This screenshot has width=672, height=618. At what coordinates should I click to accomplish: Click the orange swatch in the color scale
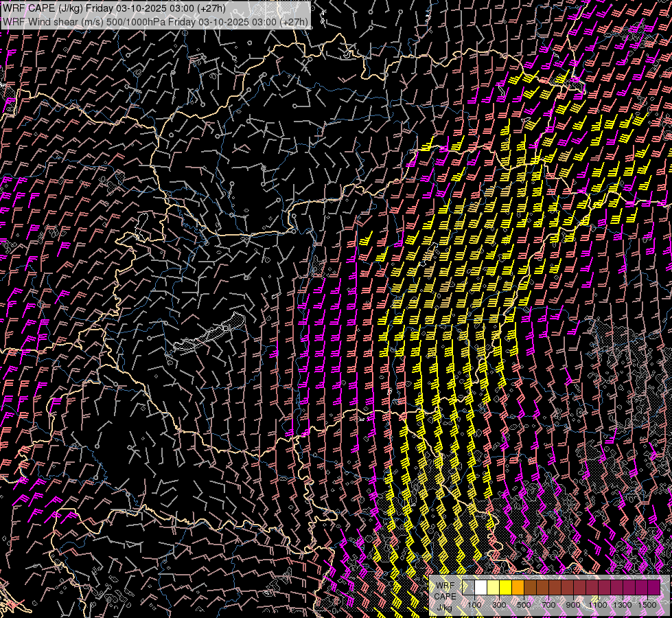click(518, 588)
